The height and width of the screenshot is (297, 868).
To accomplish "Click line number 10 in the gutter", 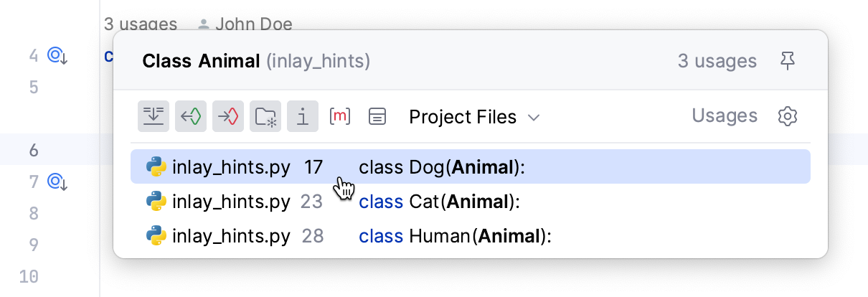I will click(28, 276).
